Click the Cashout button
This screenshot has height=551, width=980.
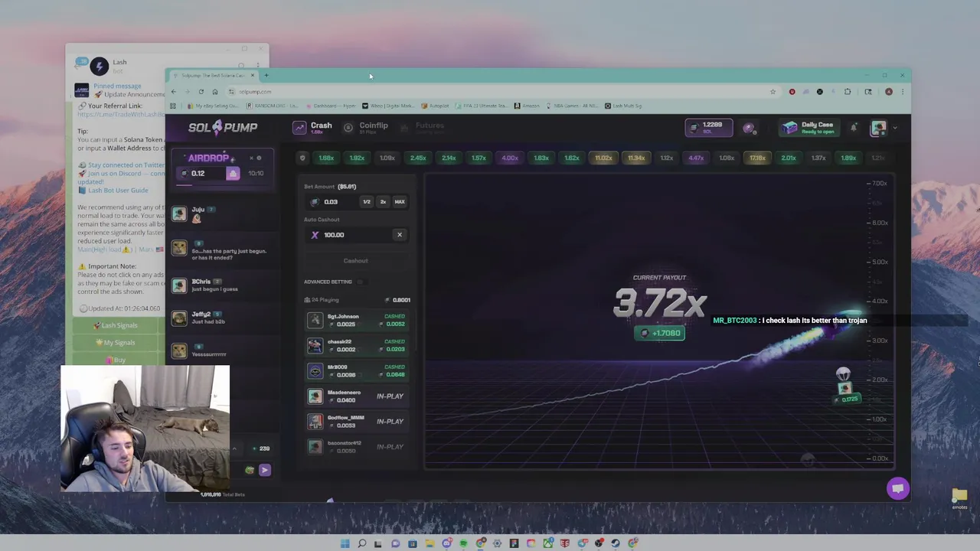pyautogui.click(x=356, y=261)
